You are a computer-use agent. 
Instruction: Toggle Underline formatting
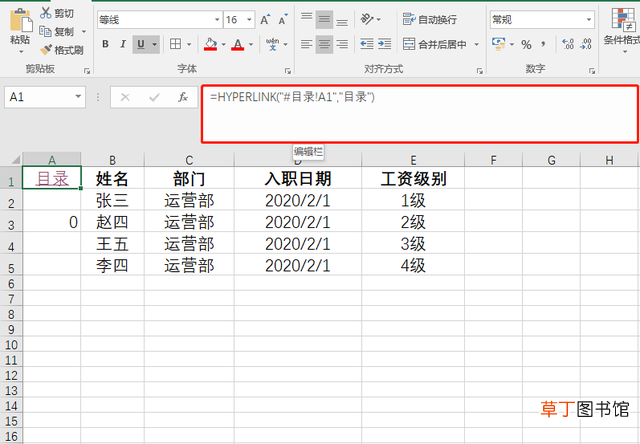141,44
